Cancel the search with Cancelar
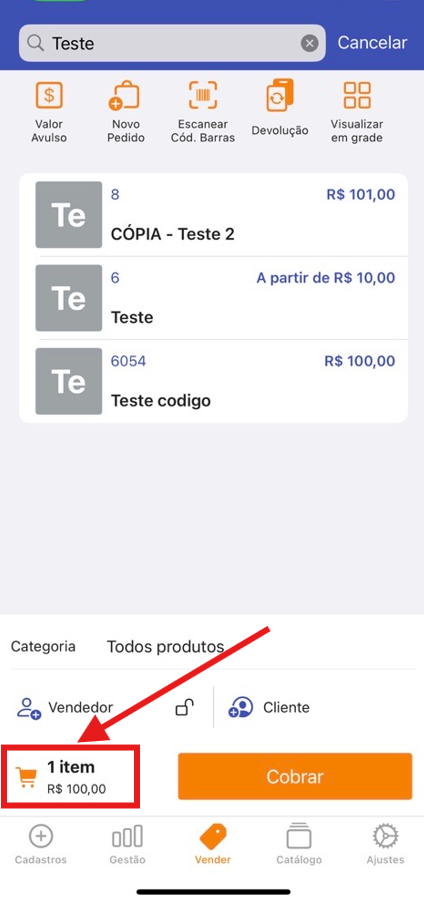The height and width of the screenshot is (899, 424). (372, 42)
